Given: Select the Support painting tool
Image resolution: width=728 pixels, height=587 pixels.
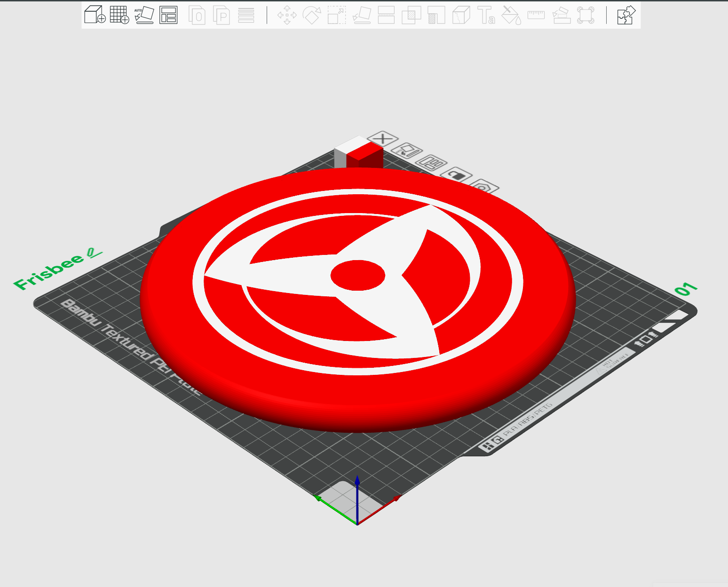Looking at the screenshot, I should click(436, 15).
